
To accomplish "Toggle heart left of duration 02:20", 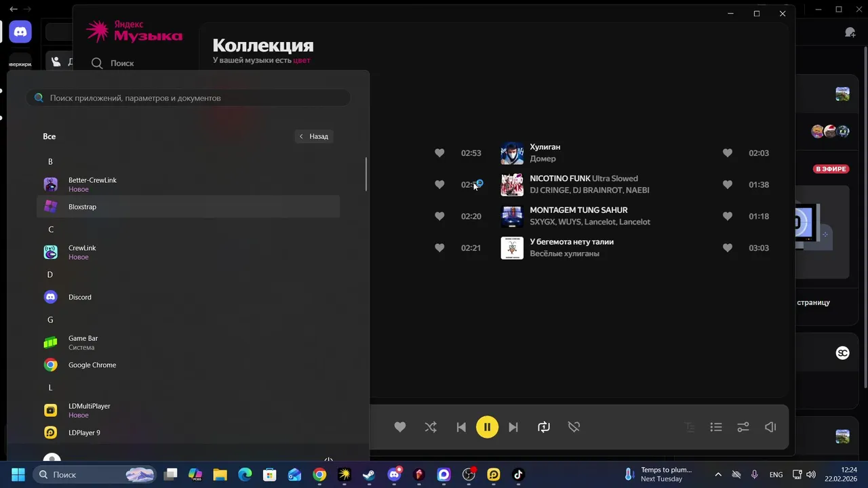I will point(439,216).
